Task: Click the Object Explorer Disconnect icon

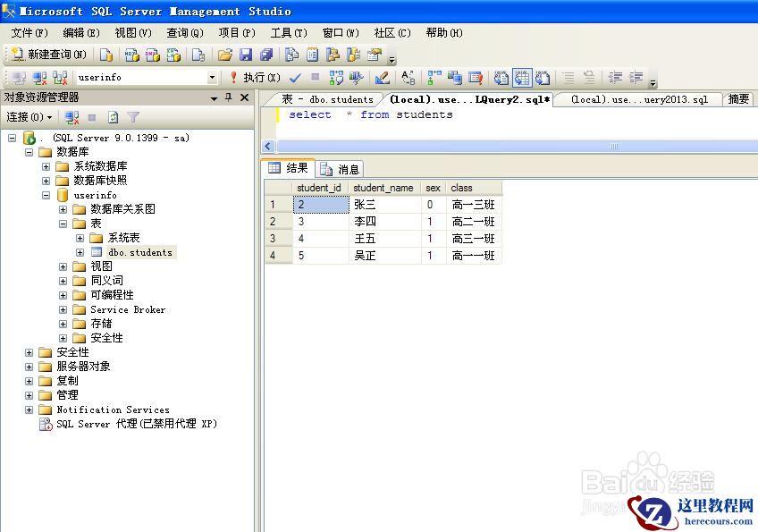Action: [x=72, y=117]
